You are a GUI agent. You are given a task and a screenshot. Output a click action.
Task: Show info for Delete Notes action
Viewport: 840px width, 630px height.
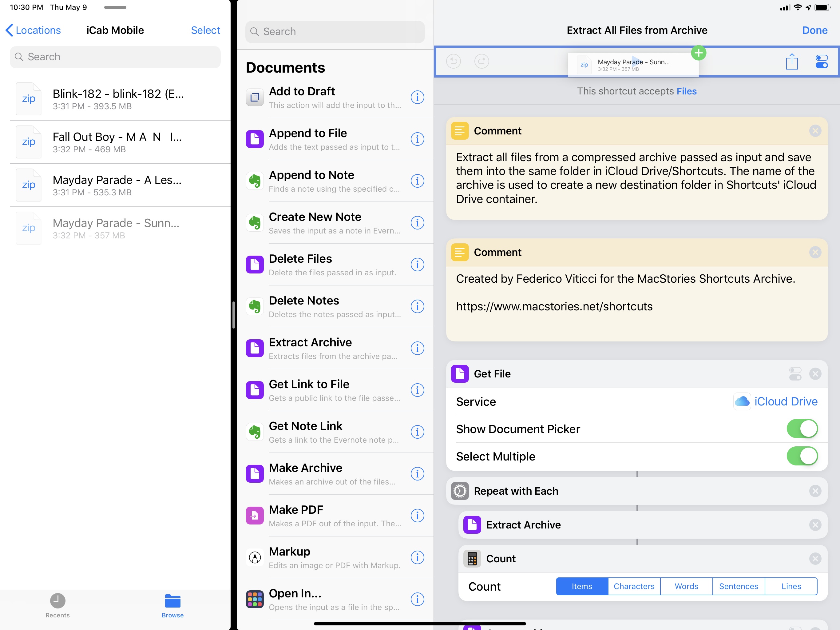(x=417, y=306)
